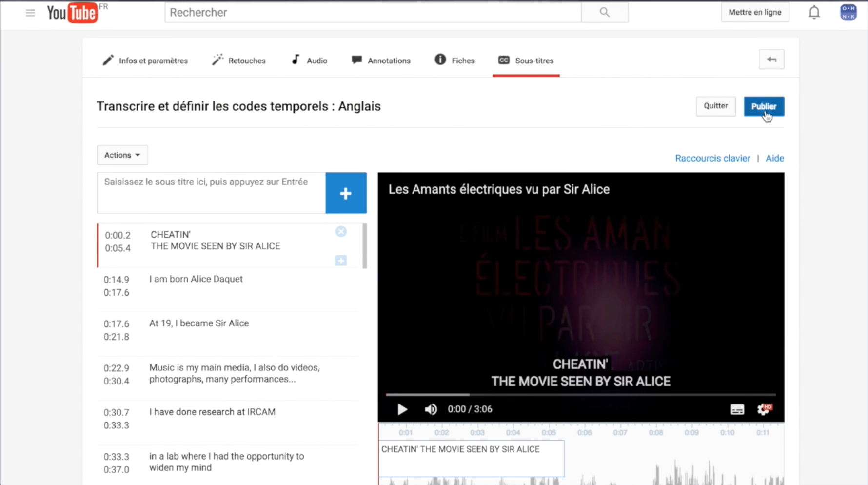The width and height of the screenshot is (868, 485).
Task: Click the Publier button
Action: 763,106
